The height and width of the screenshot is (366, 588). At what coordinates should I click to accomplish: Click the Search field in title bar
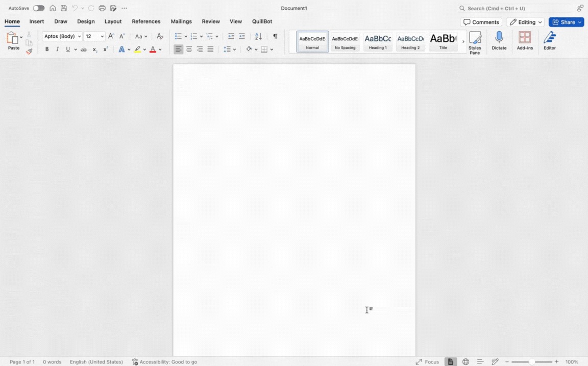point(514,8)
